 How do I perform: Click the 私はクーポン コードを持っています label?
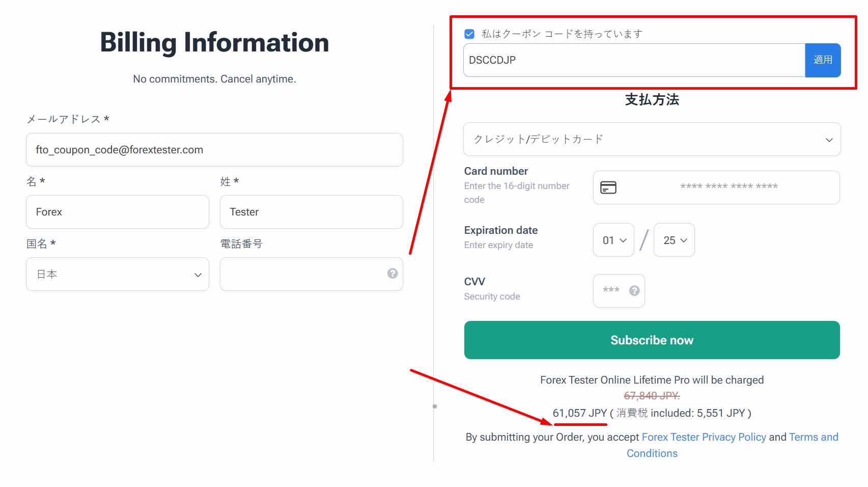coord(562,34)
